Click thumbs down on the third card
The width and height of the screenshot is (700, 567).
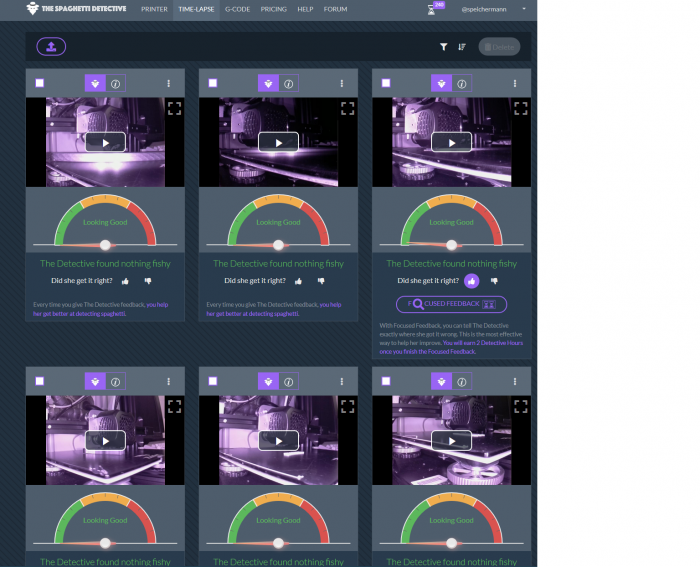[x=491, y=281]
